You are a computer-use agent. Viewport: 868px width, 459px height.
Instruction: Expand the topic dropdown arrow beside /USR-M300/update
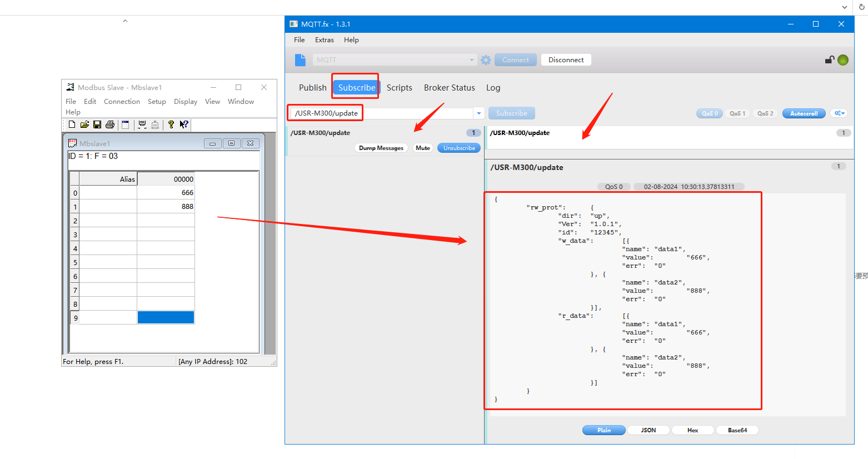click(x=479, y=113)
